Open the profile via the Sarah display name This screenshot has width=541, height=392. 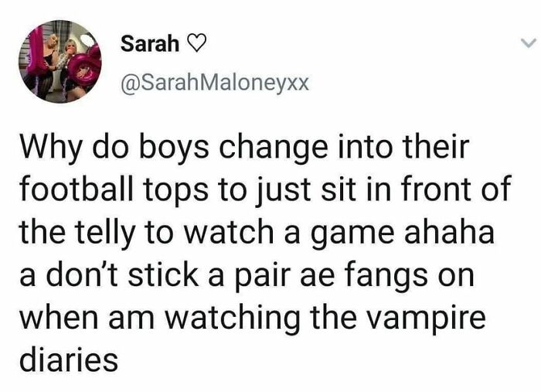point(150,44)
